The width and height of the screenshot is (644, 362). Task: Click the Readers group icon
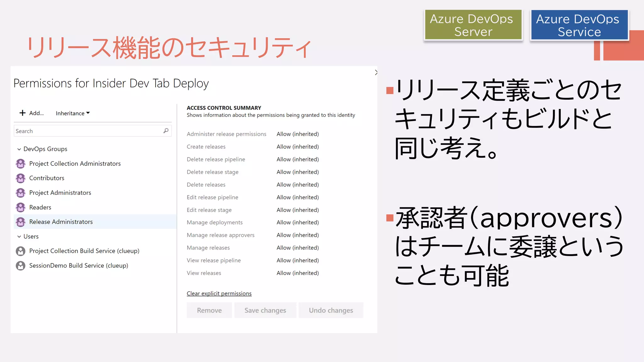(x=21, y=207)
